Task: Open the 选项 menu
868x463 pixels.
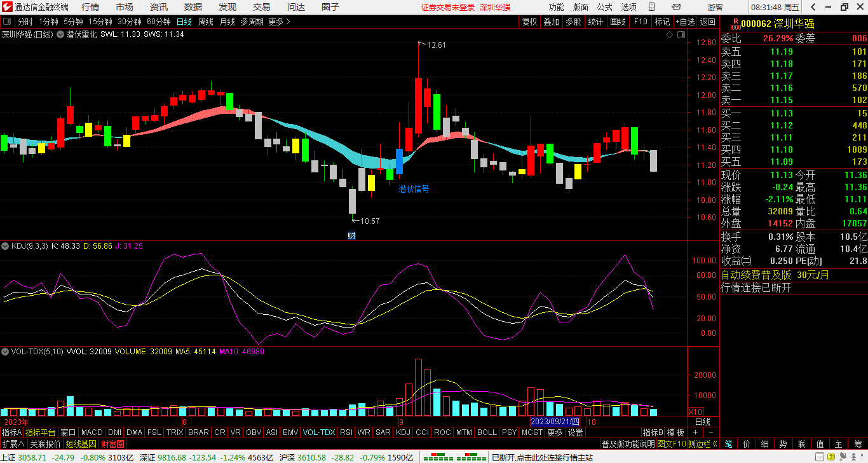Action: 628,7
